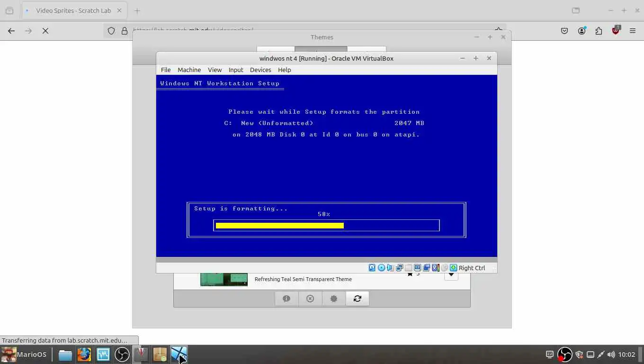Click the display settings indicator in VirtualBox
Image resolution: width=644 pixels, height=364 pixels.
coord(417,268)
